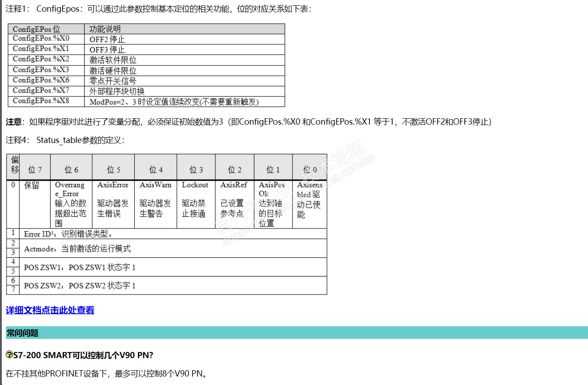588x385 pixels.
Task: Select the Overrange_Error cell
Action: [x=71, y=204]
